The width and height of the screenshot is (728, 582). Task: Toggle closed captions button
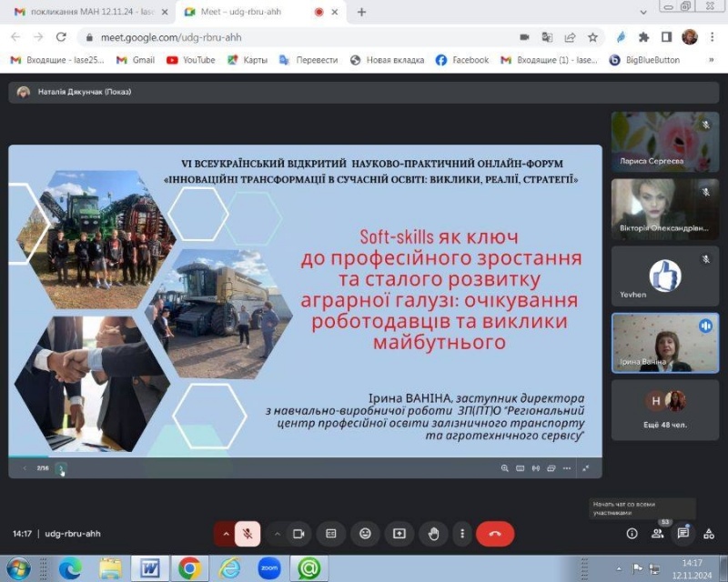(x=331, y=534)
